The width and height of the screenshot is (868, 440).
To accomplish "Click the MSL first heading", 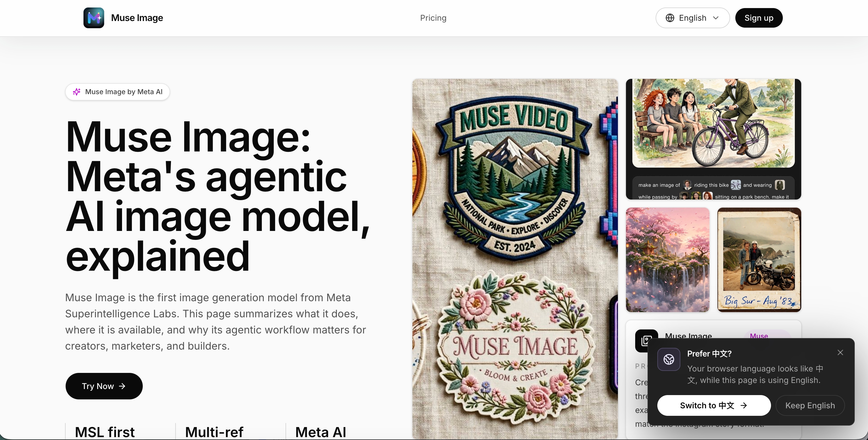I will pyautogui.click(x=104, y=432).
